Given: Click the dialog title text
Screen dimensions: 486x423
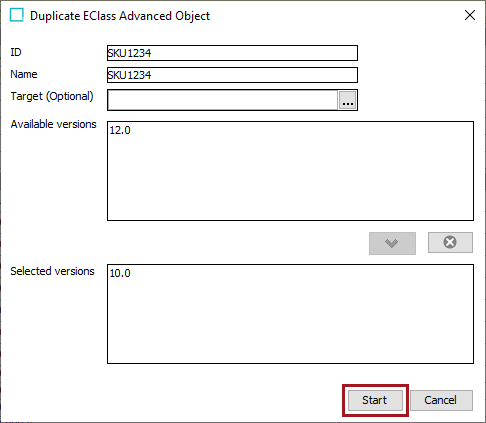Looking at the screenshot, I should [120, 16].
